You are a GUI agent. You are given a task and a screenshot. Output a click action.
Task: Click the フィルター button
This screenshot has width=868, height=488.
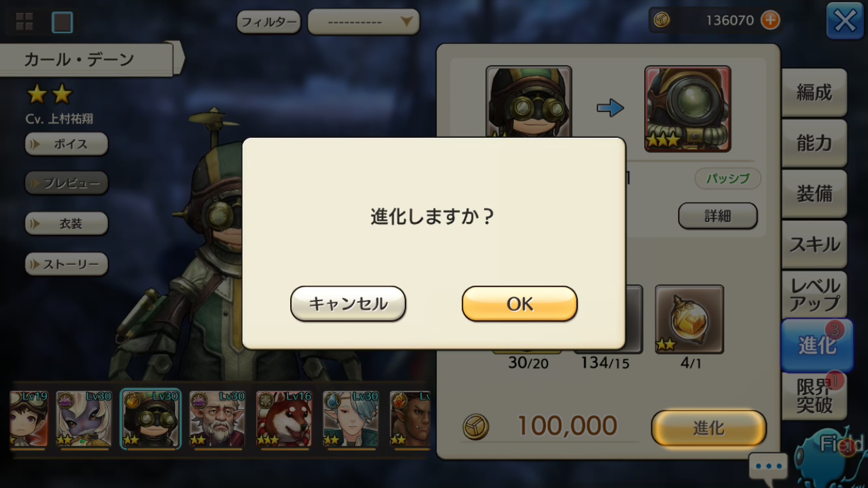click(x=269, y=22)
